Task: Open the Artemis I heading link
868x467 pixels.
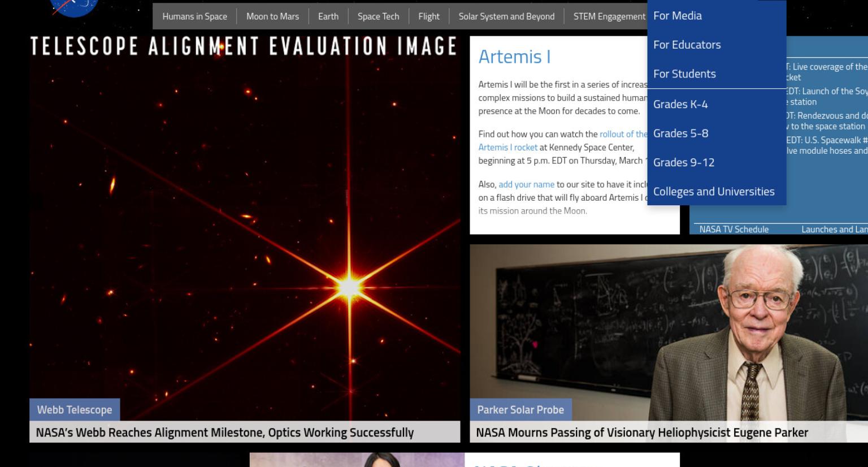Action: click(514, 57)
